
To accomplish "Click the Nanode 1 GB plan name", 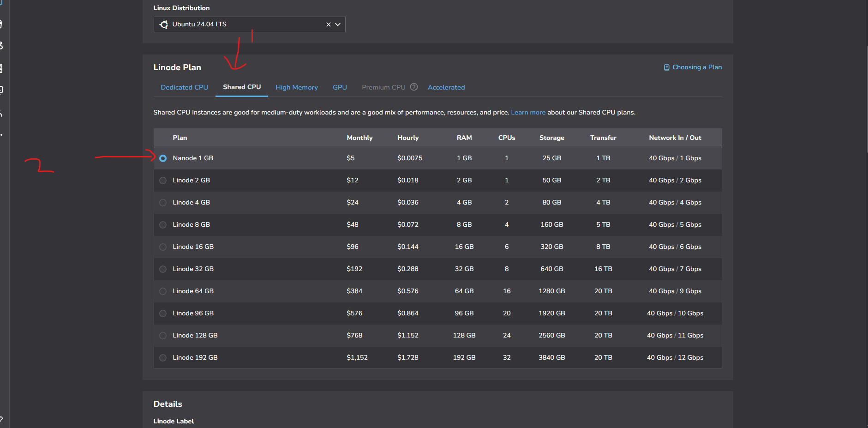I will coord(193,158).
